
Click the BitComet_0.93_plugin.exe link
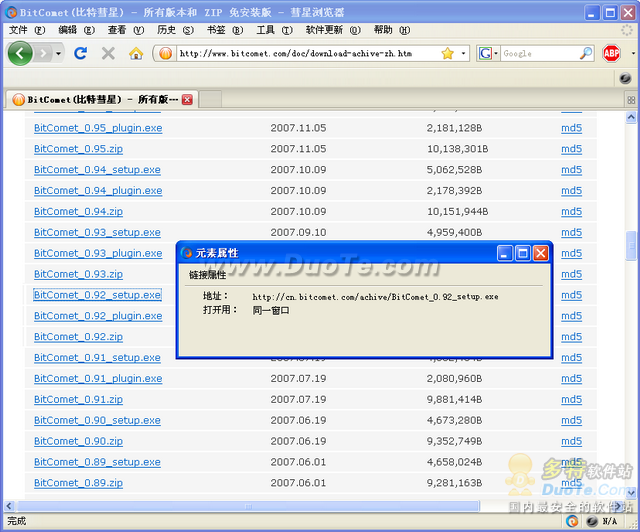coord(98,253)
